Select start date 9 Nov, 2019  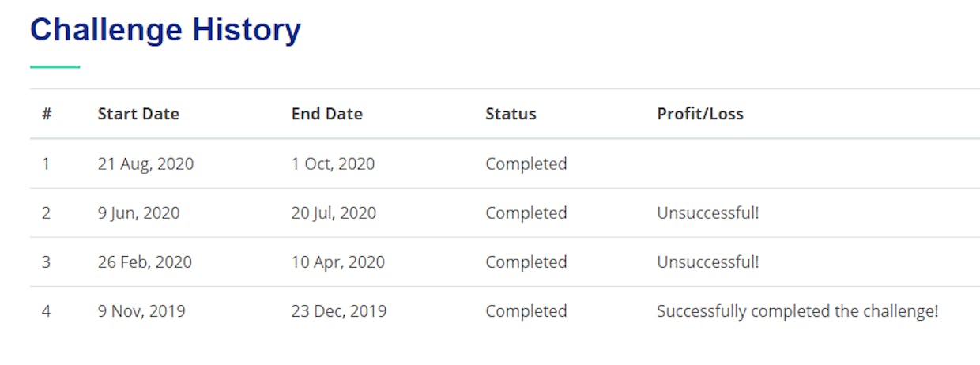pyautogui.click(x=141, y=311)
